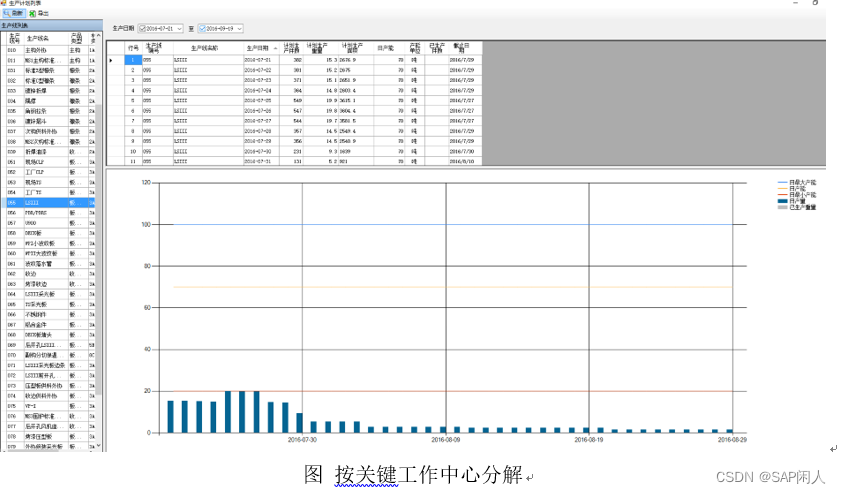
Task: Select production line 067 in the left list
Action: pyautogui.click(x=48, y=325)
